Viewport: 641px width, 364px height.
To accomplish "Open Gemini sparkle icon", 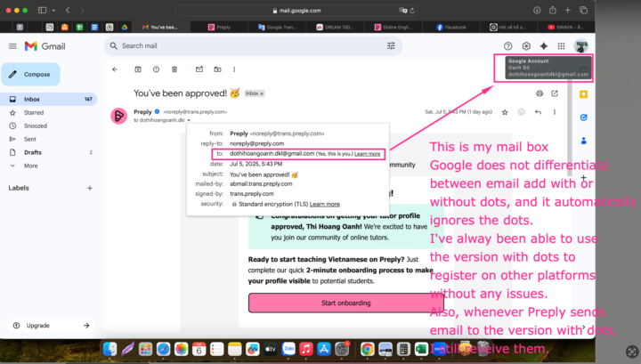I will tap(544, 46).
